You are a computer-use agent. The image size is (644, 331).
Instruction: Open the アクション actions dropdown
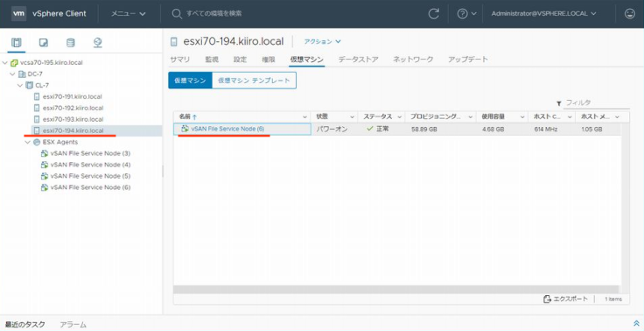322,41
